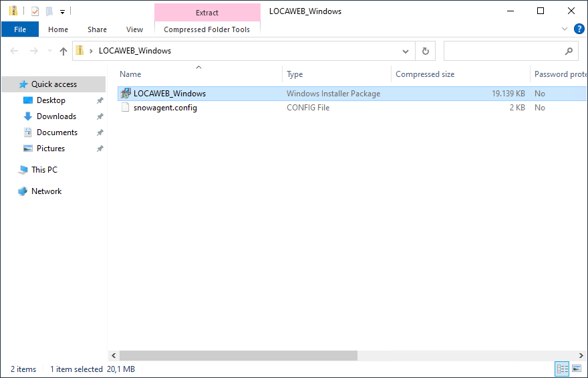Click the horizontal scrollbar thumb
This screenshot has height=378, width=588.
pyautogui.click(x=239, y=355)
